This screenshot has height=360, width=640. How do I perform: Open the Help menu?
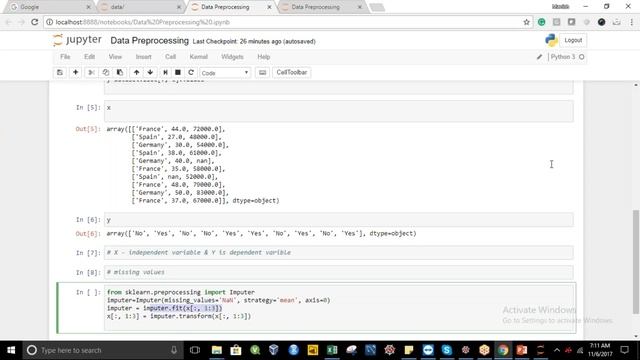(264, 57)
